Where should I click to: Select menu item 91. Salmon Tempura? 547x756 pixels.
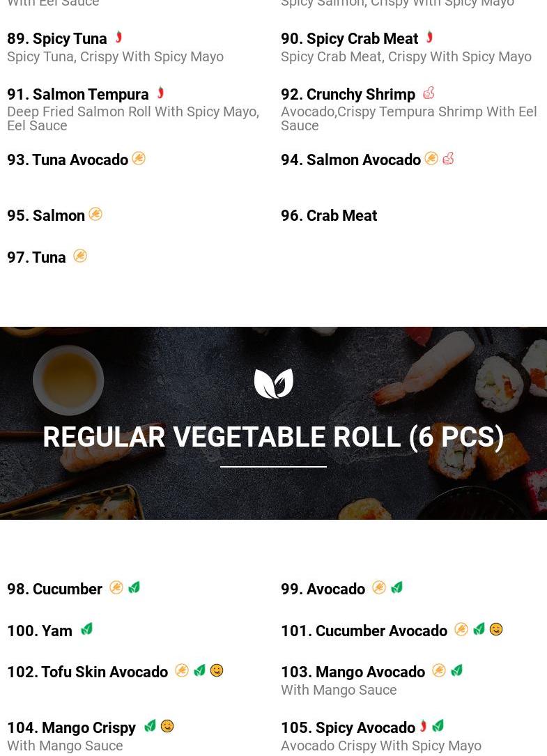point(78,94)
